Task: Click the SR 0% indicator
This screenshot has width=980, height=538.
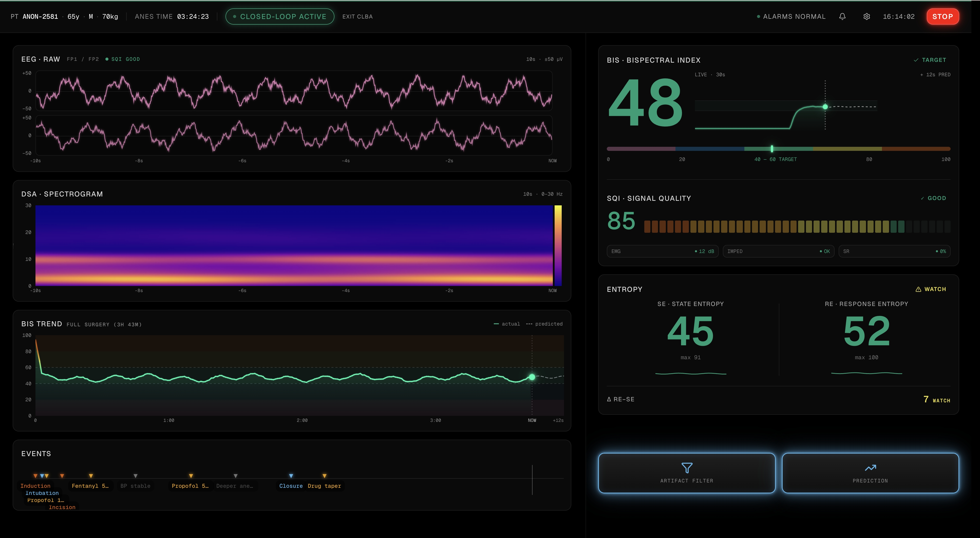Action: 894,251
